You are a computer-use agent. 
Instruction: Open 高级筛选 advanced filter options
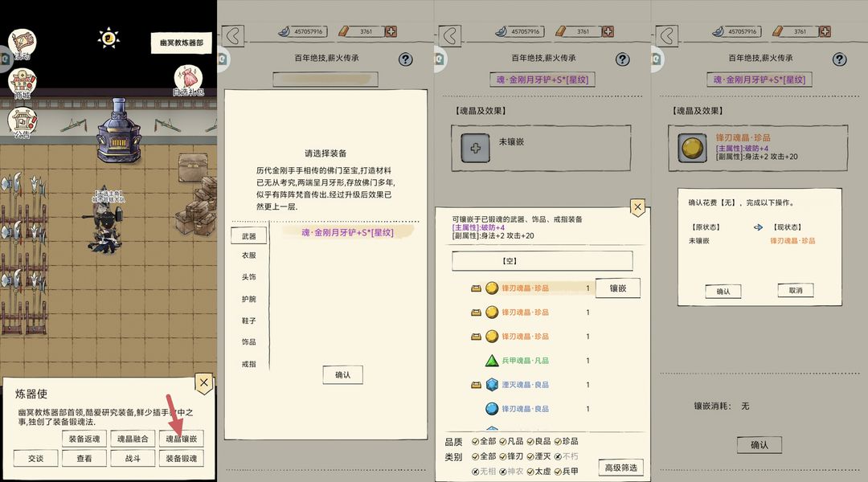pos(620,468)
